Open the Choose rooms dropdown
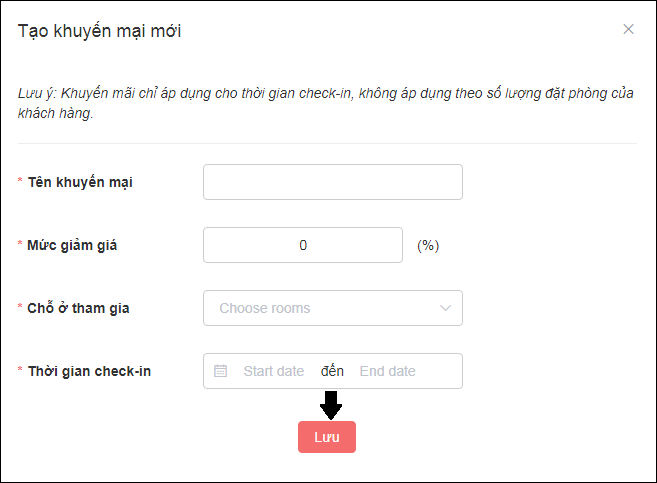The image size is (657, 483). [333, 308]
